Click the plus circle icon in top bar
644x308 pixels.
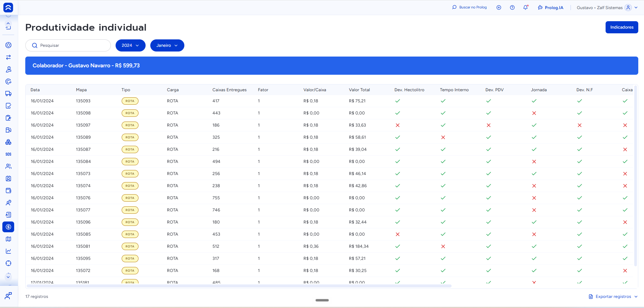tap(499, 7)
